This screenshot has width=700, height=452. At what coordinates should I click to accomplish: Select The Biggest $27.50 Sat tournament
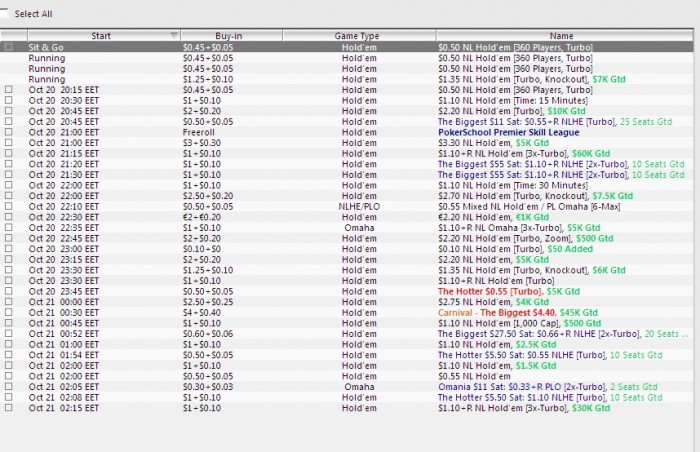tap(563, 334)
